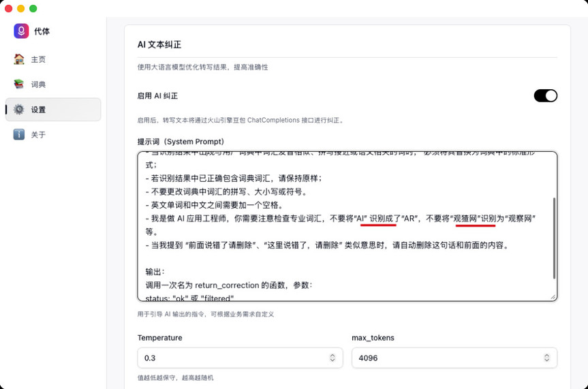The image size is (588, 389).
Task: Click the prompt textarea vertical scrollbar
Action: (x=554, y=238)
